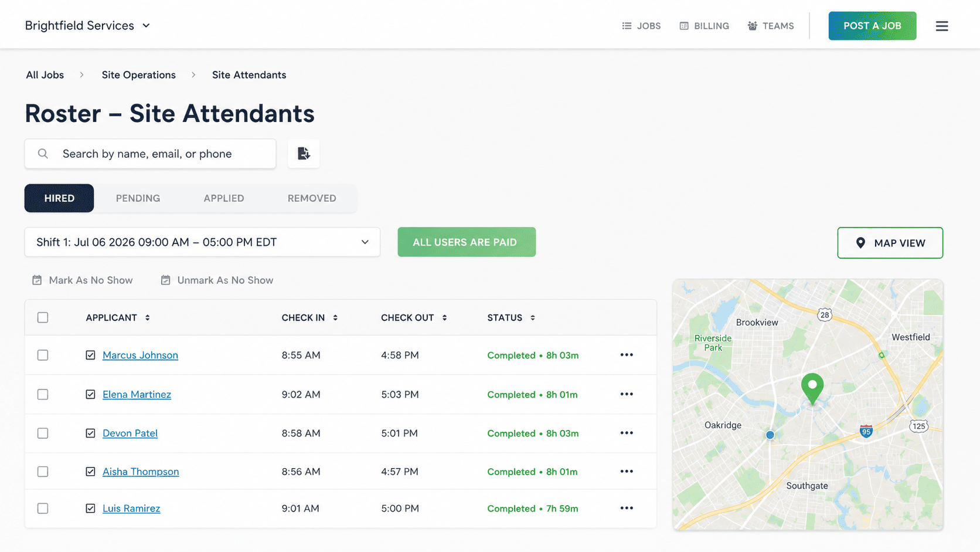
Task: Click the All Users Are Paid button
Action: pos(467,242)
